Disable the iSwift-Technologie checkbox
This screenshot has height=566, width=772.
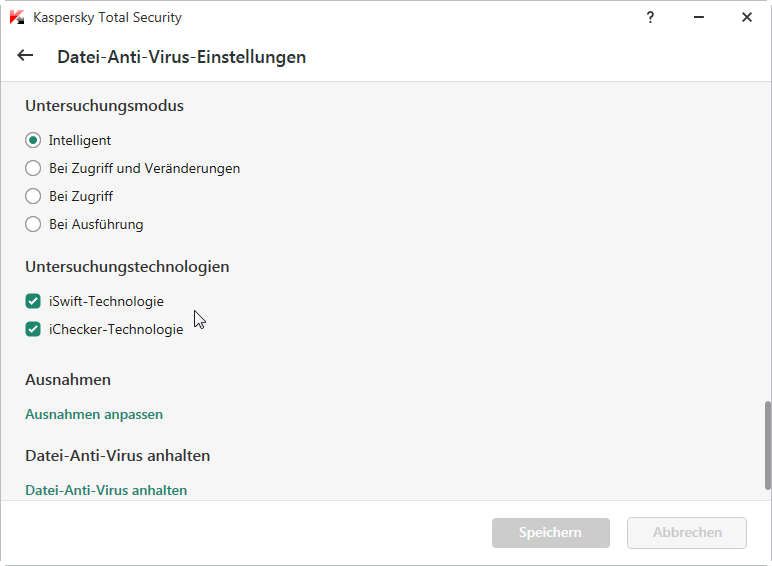(33, 300)
